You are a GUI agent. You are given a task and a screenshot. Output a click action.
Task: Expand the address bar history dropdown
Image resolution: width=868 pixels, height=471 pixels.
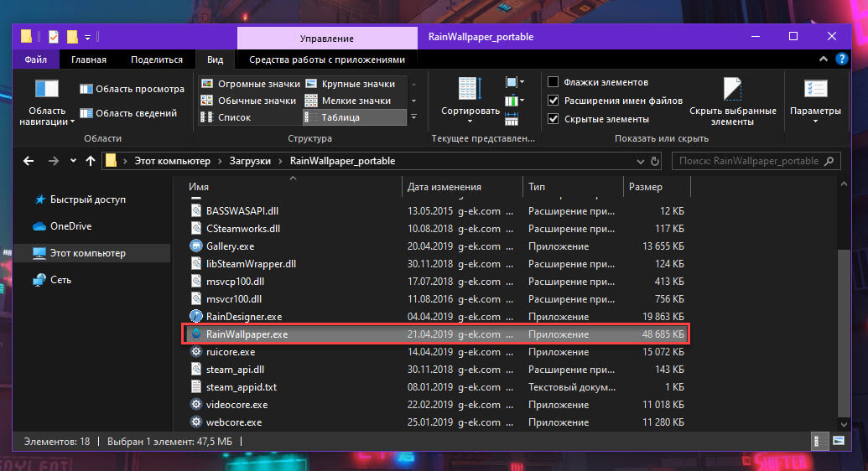click(x=641, y=162)
